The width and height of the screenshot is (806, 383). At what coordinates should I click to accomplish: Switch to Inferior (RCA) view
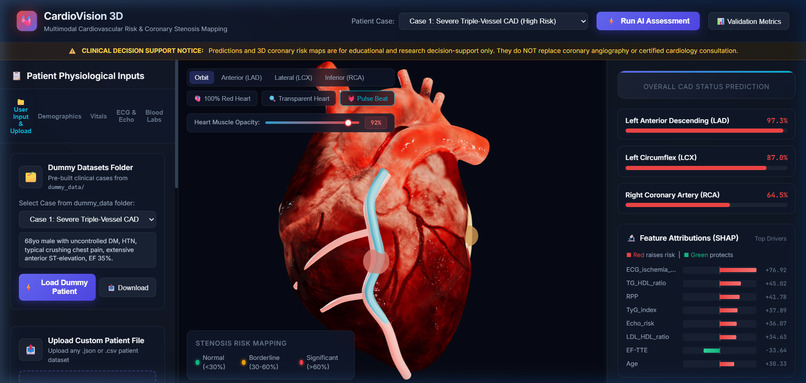coord(344,78)
